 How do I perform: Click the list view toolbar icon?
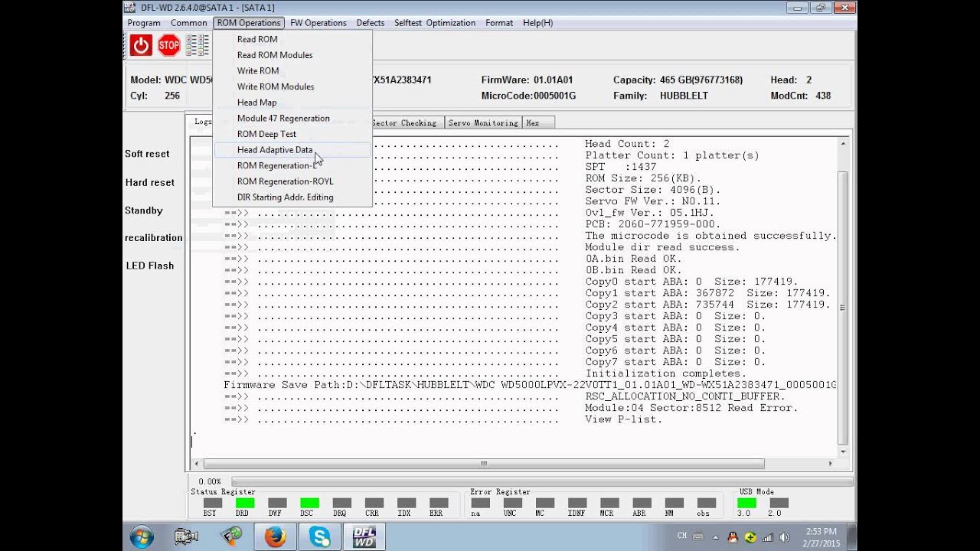(x=198, y=46)
